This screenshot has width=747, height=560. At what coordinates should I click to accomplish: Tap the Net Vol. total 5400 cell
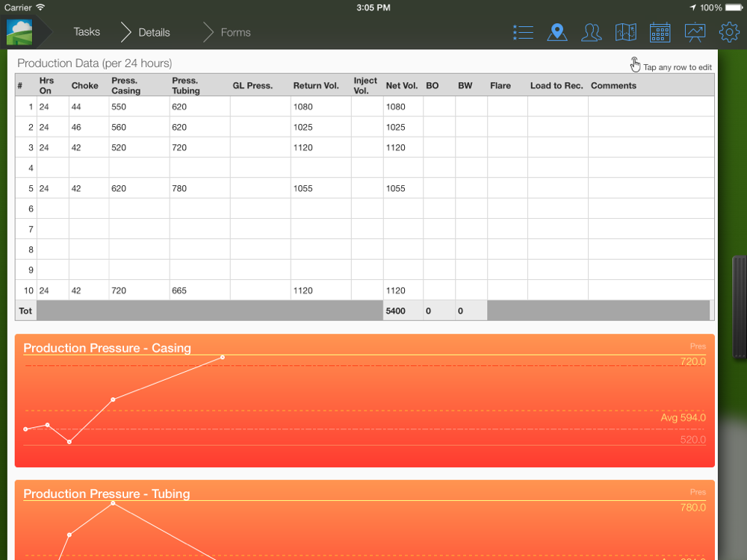(x=403, y=311)
